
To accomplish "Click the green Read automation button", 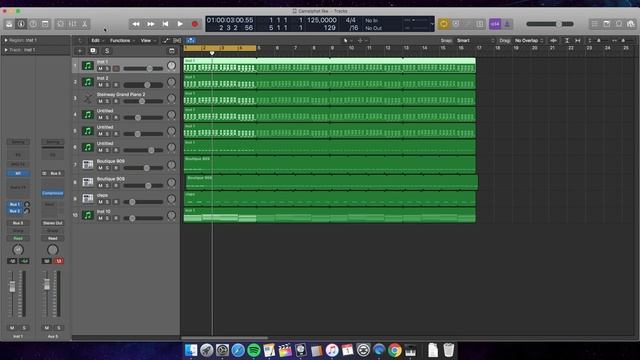I will click(18, 238).
